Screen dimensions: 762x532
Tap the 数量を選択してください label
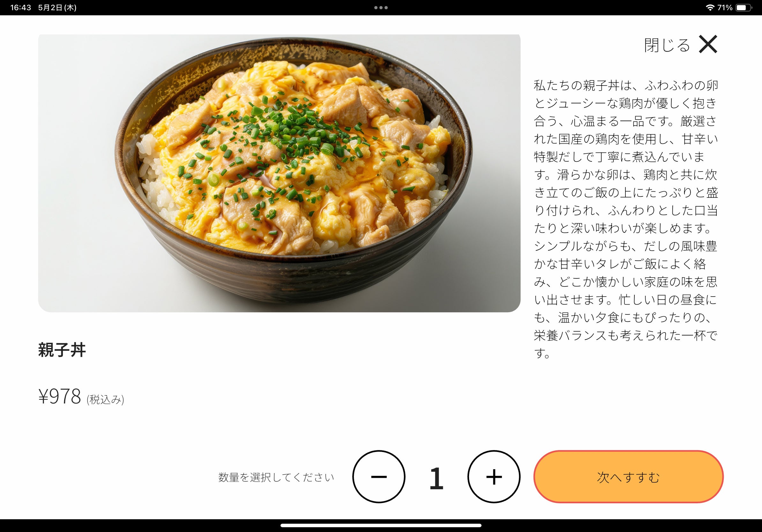276,477
